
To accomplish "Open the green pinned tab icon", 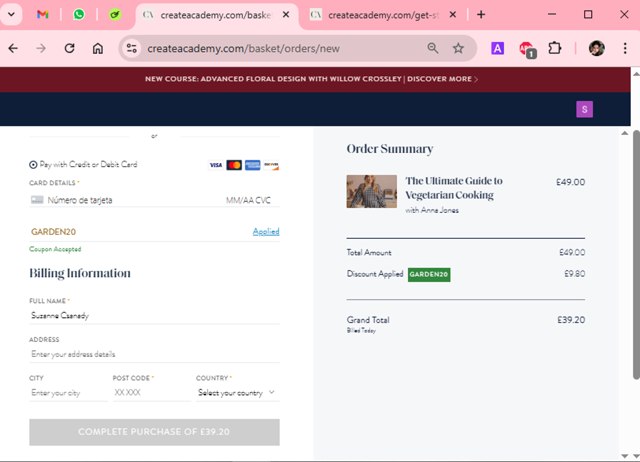I will pos(115,15).
